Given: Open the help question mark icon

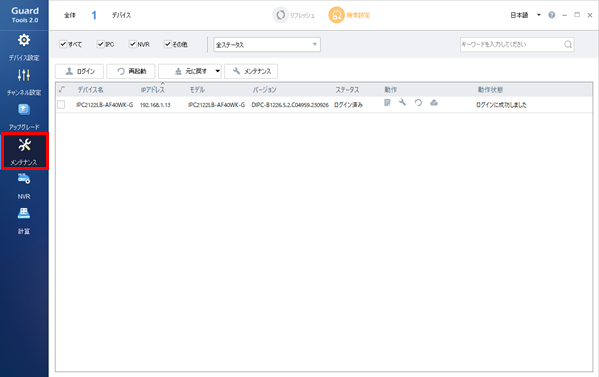Looking at the screenshot, I should pyautogui.click(x=552, y=15).
